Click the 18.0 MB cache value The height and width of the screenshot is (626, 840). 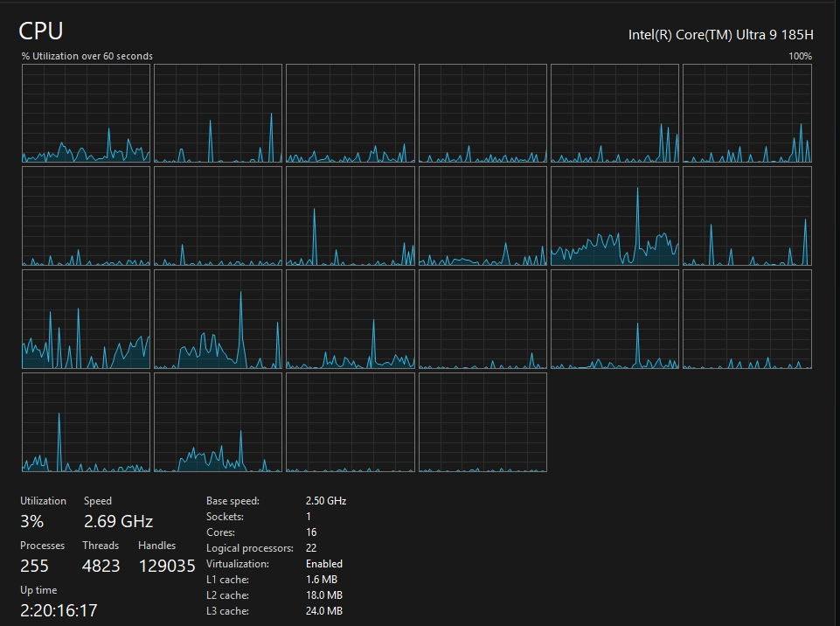[324, 595]
